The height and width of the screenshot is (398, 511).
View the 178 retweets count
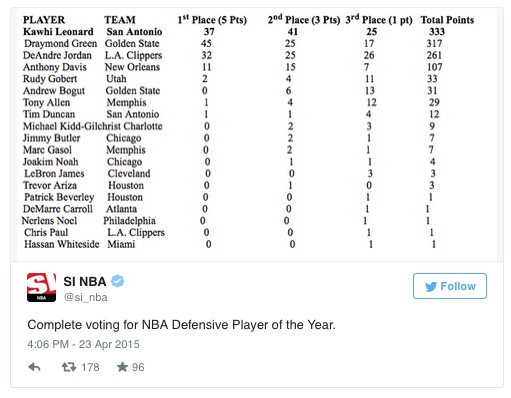(x=90, y=367)
